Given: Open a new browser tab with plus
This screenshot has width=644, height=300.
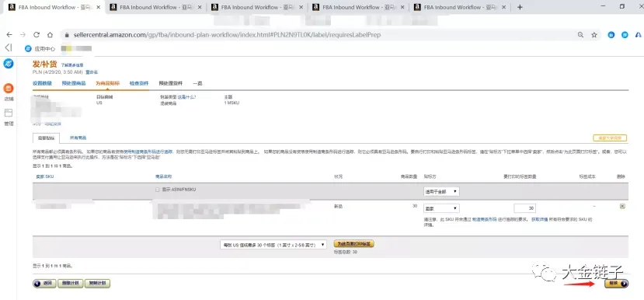Looking at the screenshot, I should coord(520,7).
